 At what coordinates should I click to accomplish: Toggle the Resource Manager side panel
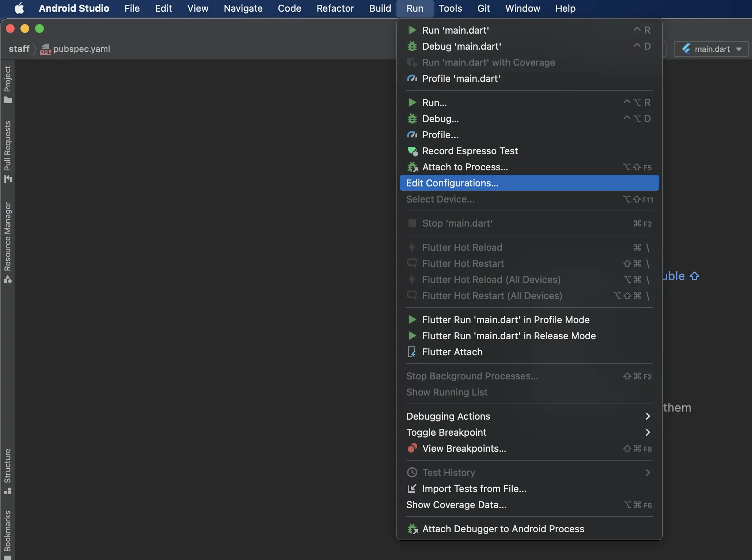7,242
